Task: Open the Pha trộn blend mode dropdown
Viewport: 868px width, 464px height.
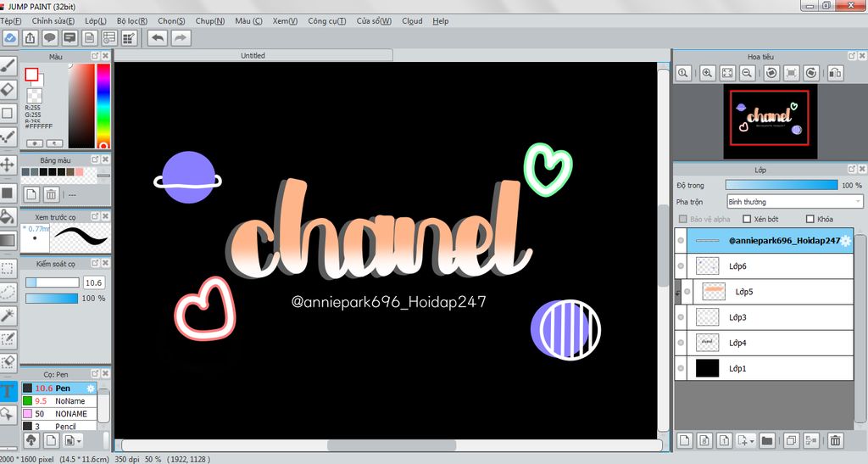Action: point(795,202)
